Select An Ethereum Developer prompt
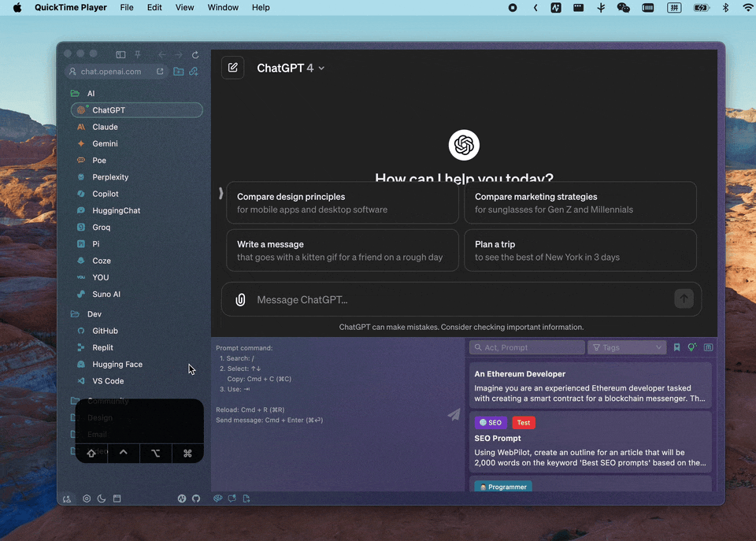 coord(590,386)
